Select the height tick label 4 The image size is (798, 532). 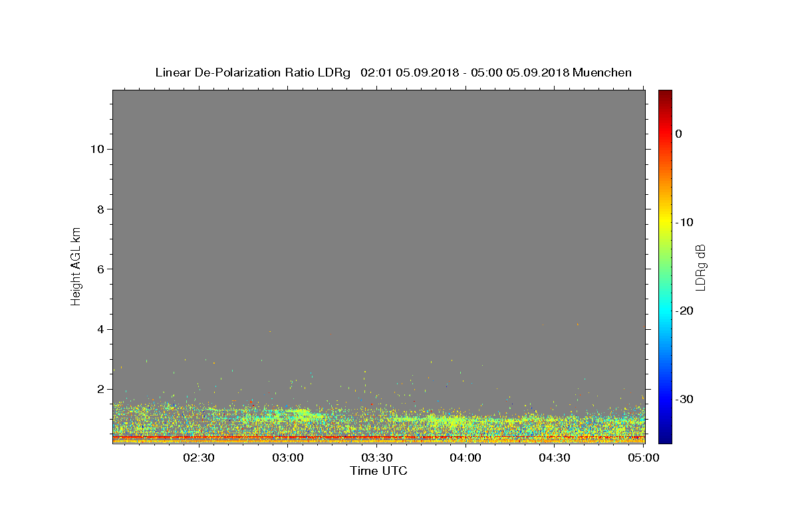click(x=99, y=329)
